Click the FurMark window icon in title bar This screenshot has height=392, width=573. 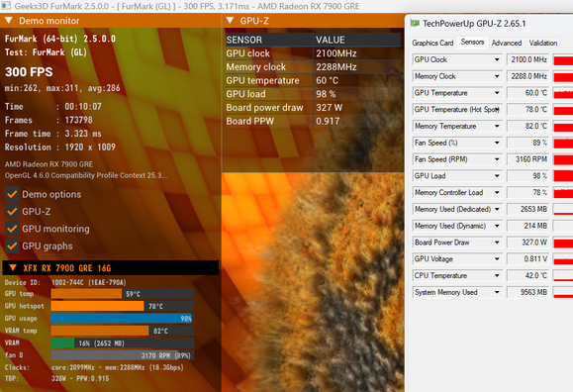click(6, 6)
